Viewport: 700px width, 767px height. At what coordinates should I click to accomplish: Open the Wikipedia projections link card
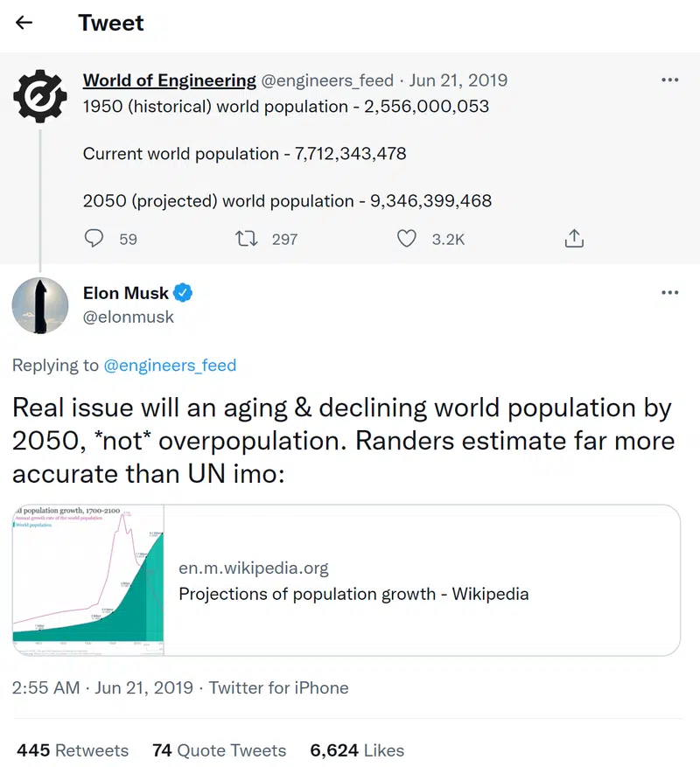(346, 580)
